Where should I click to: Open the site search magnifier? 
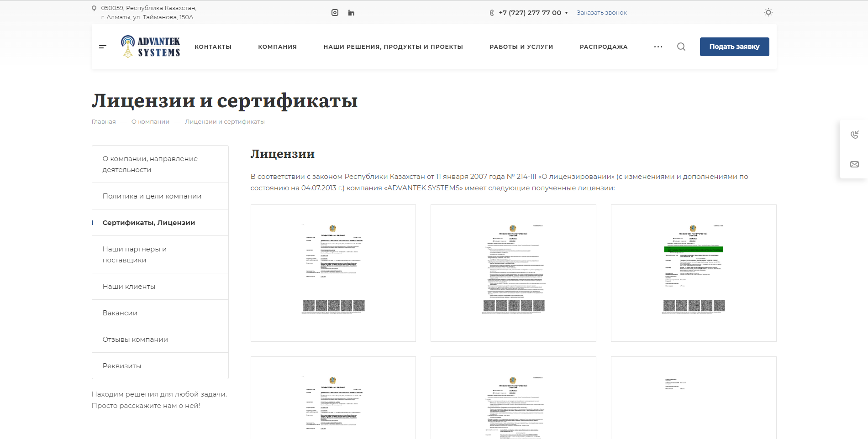pos(681,47)
